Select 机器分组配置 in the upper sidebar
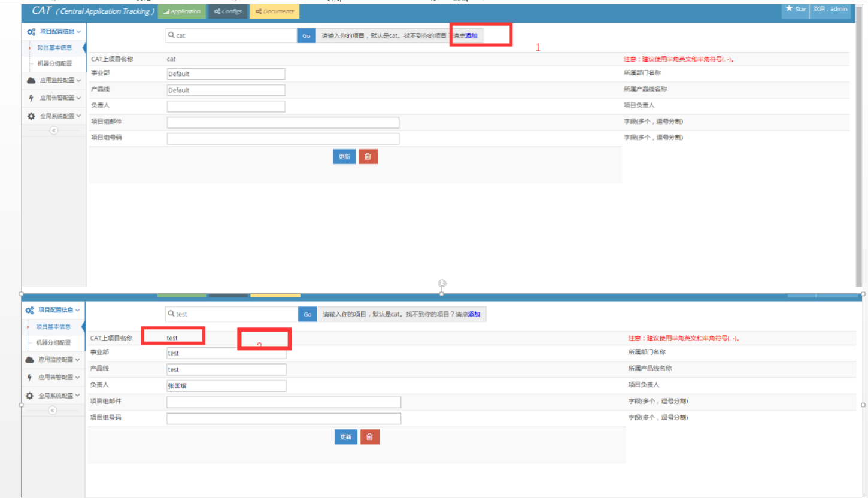The image size is (868, 498). tap(54, 63)
